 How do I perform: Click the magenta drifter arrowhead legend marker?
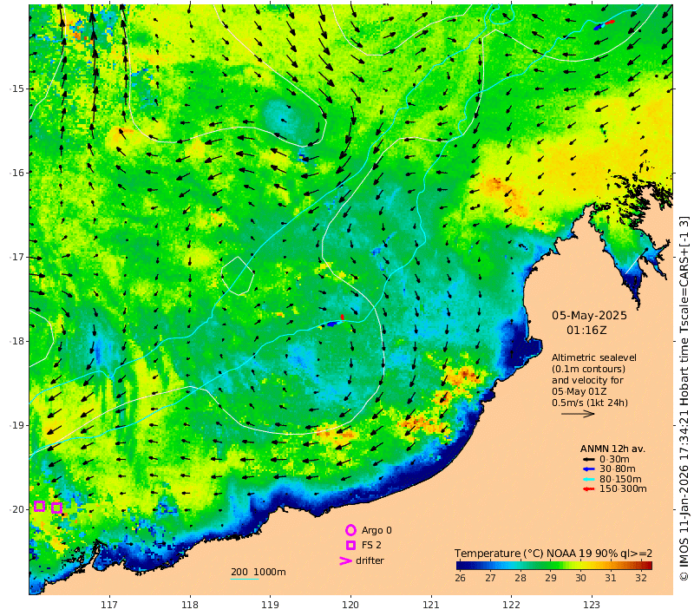point(345,560)
